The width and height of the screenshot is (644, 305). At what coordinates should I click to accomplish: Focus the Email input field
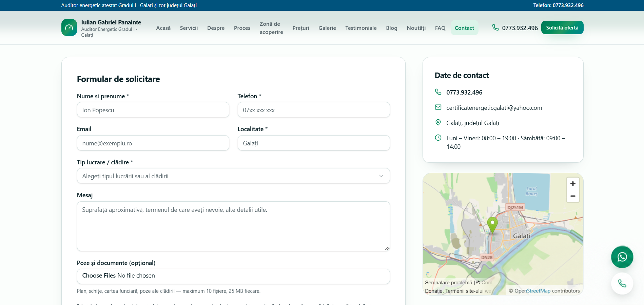pos(153,143)
